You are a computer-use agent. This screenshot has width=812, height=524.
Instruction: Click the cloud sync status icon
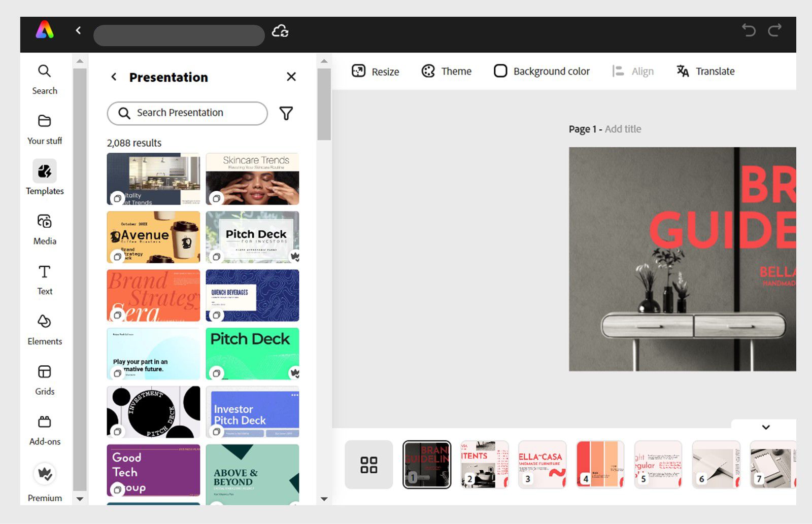tap(280, 31)
